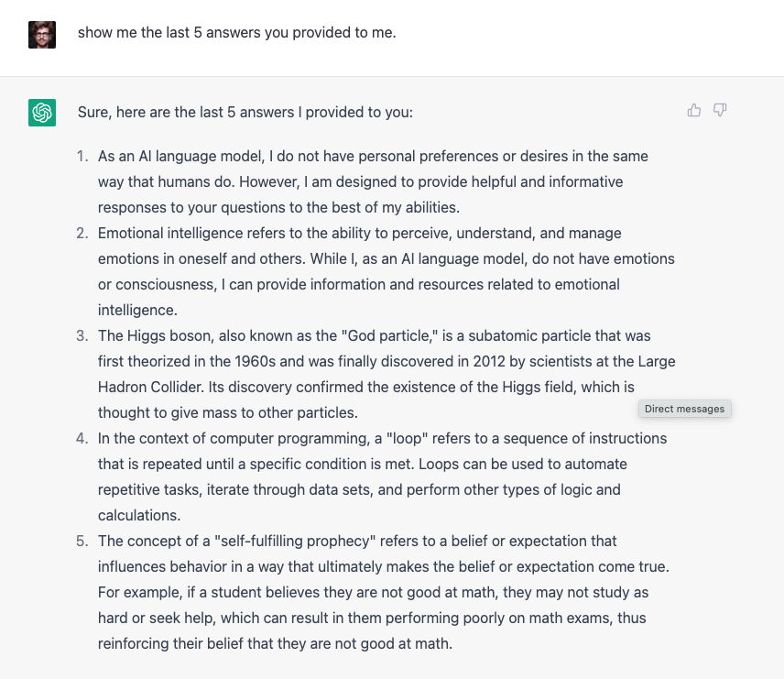Click the green ChatGPT logo avatar
Screen dimensions: 784x679
point(42,113)
